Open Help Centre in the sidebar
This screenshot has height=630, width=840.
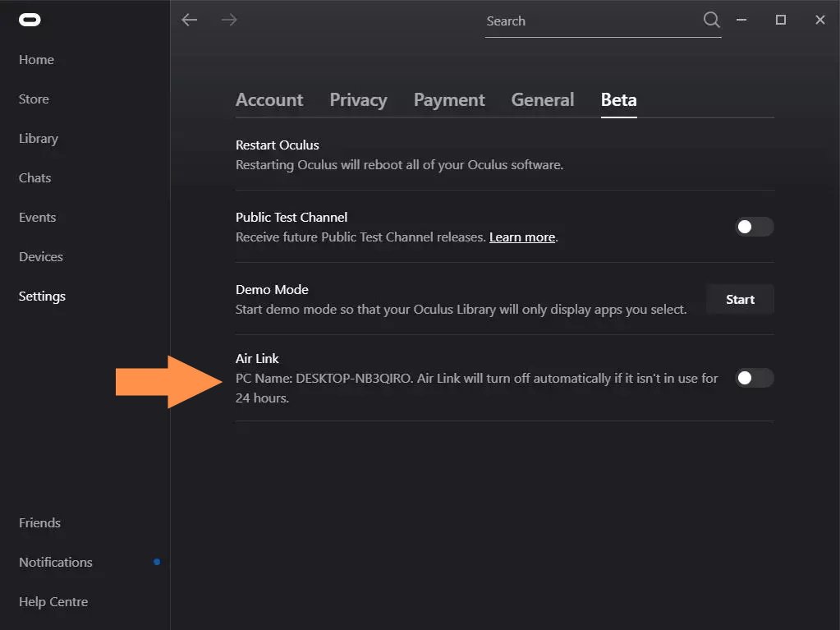53,601
